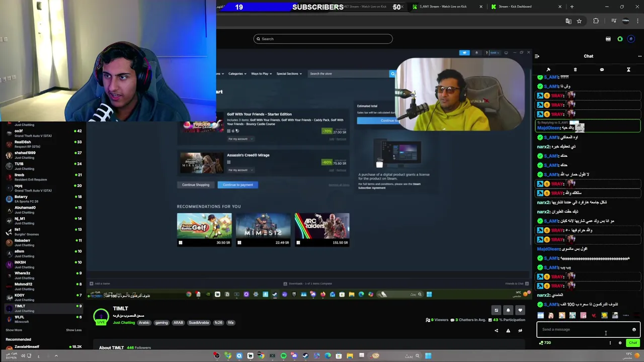Click the trash clear-chat icon

tap(575, 69)
